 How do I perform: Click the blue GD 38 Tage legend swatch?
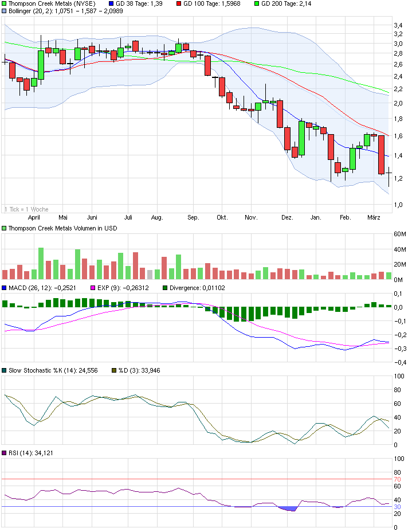(x=111, y=3)
